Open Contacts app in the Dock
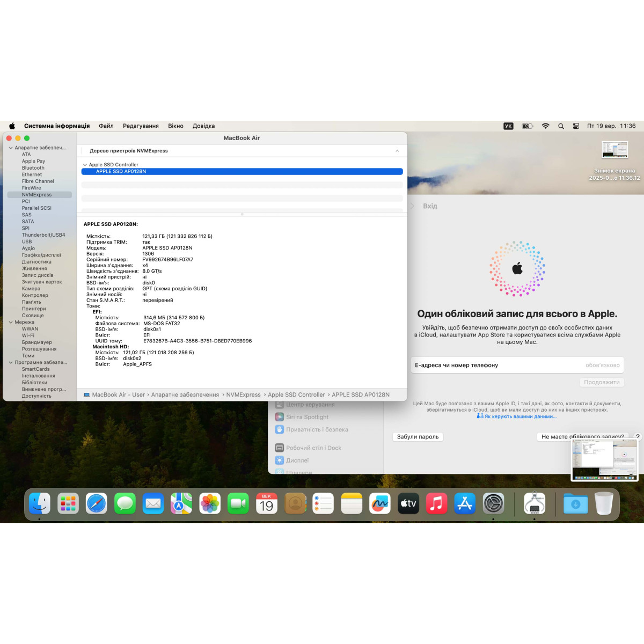 click(x=295, y=503)
